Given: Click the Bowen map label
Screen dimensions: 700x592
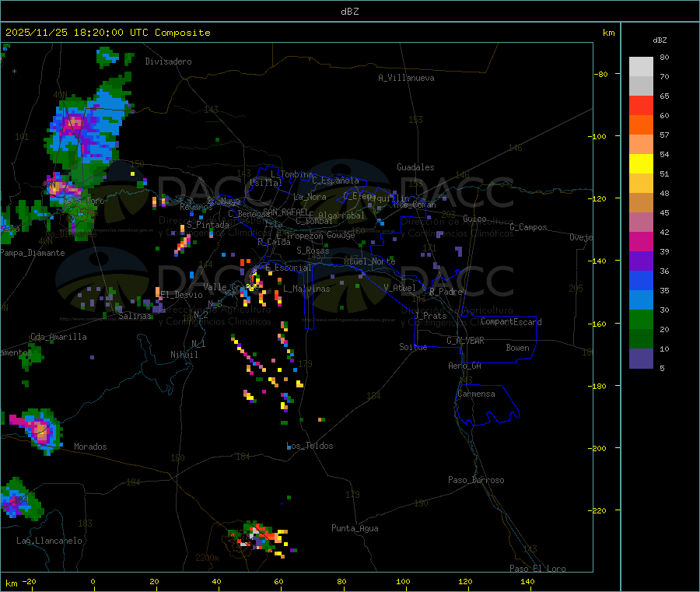Looking at the screenshot, I should coord(517,348).
